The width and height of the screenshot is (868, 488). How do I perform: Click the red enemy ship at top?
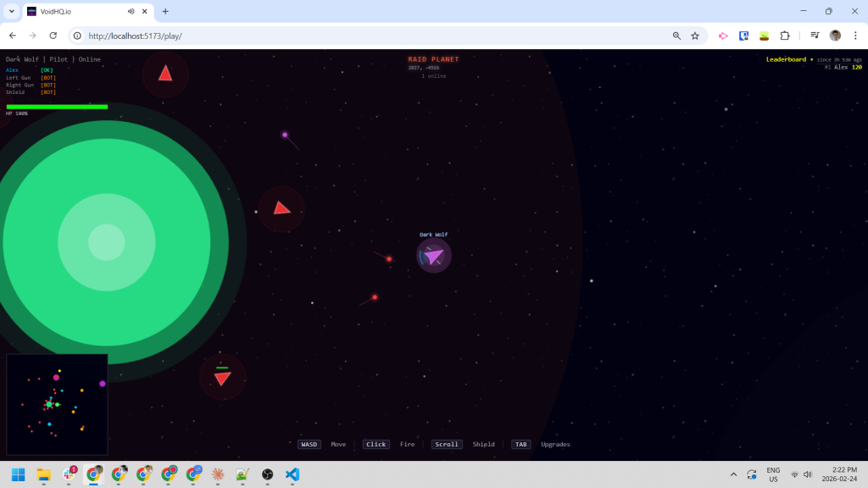click(165, 74)
